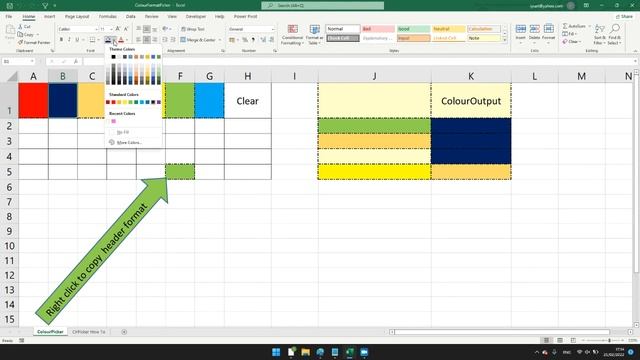
Task: Click the Font Color letter A icon
Action: click(121, 40)
